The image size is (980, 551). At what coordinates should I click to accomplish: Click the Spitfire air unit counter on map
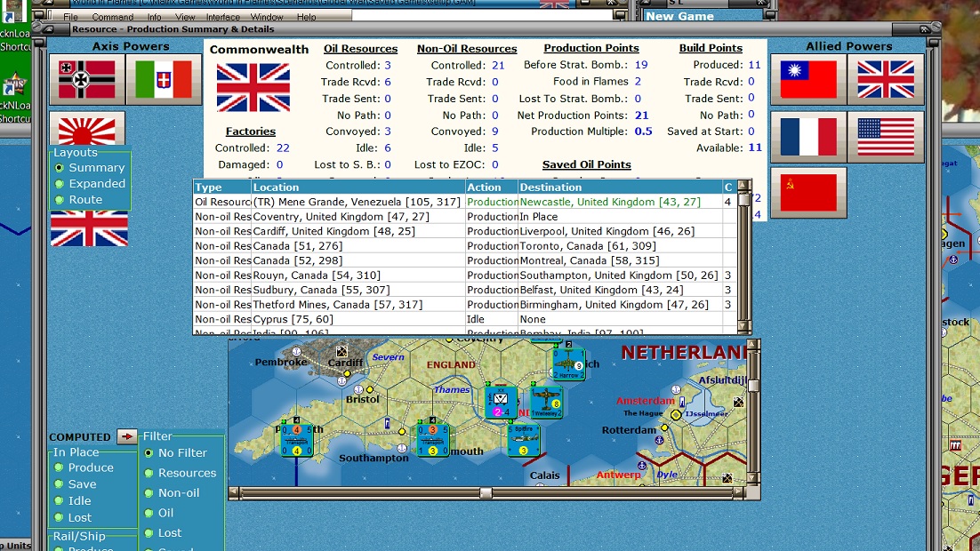pyautogui.click(x=523, y=440)
